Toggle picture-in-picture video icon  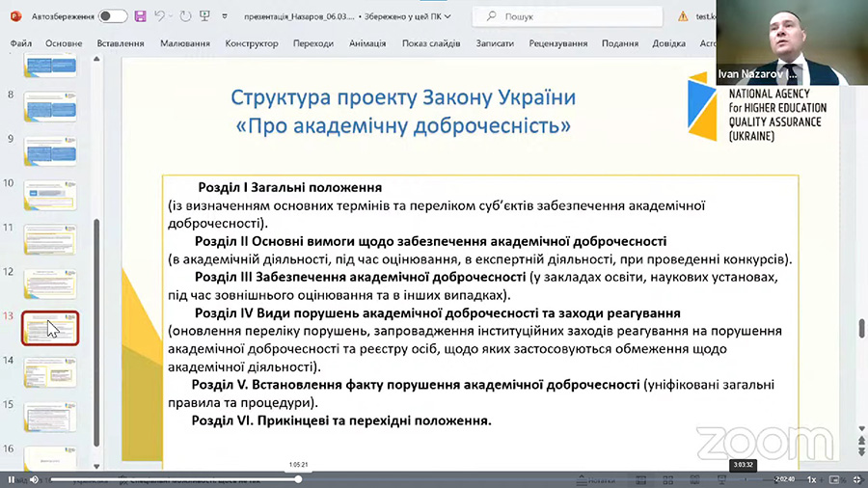click(x=833, y=479)
